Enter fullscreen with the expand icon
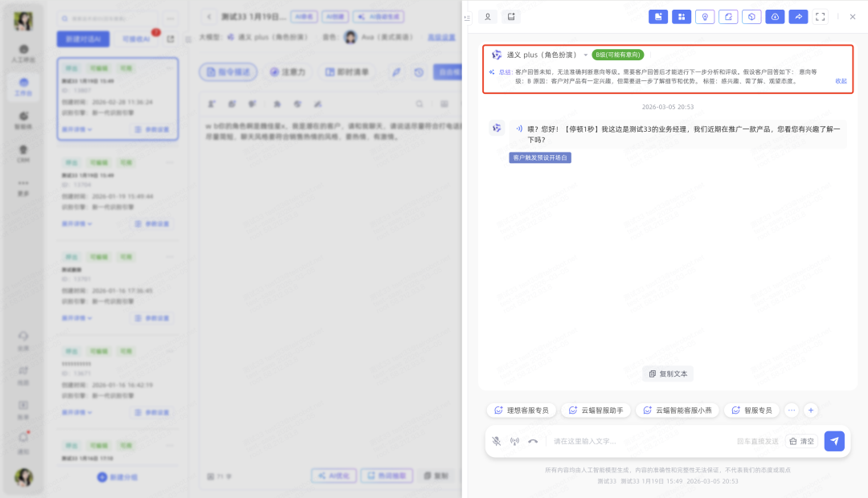Screen dimensions: 868x498 pos(820,17)
